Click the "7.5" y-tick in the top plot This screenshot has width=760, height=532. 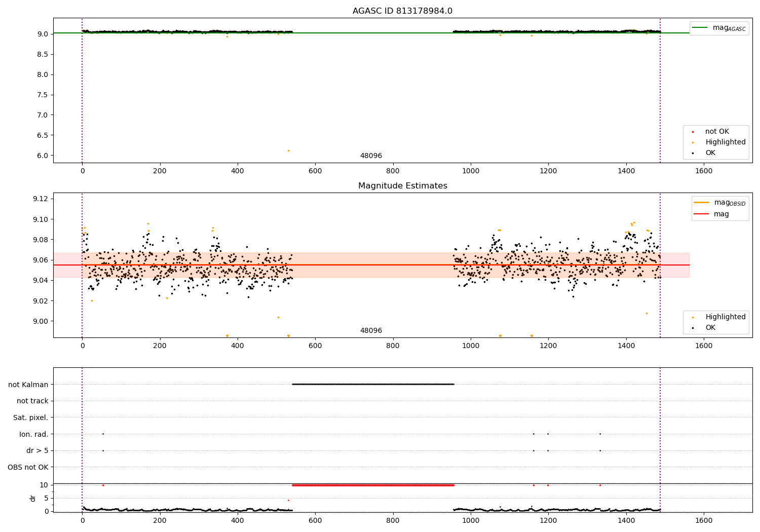click(43, 95)
